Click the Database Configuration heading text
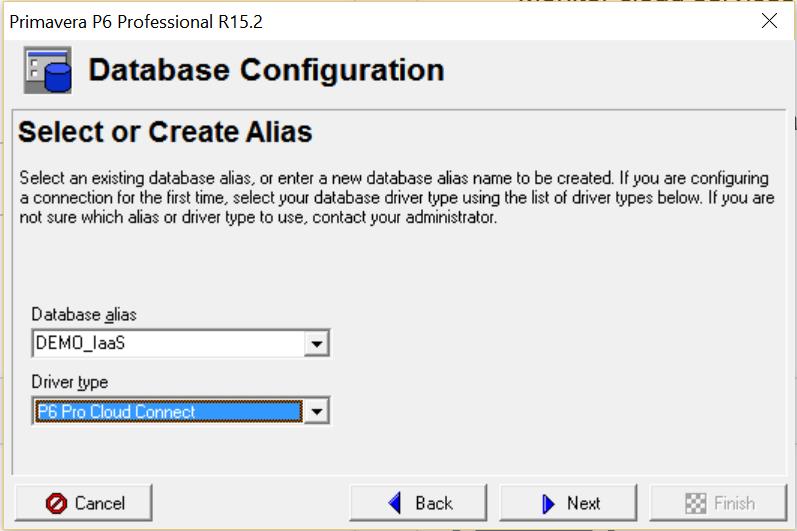This screenshot has width=797, height=531. (x=266, y=71)
